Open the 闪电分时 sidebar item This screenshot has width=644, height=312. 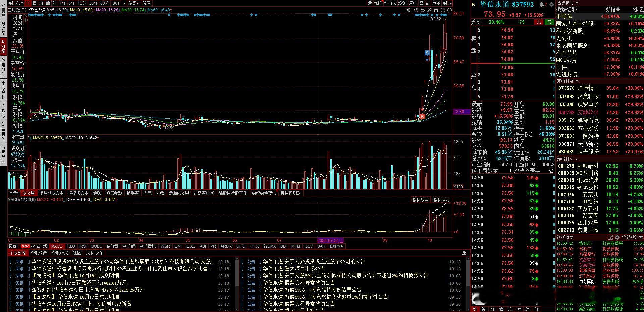(3, 67)
